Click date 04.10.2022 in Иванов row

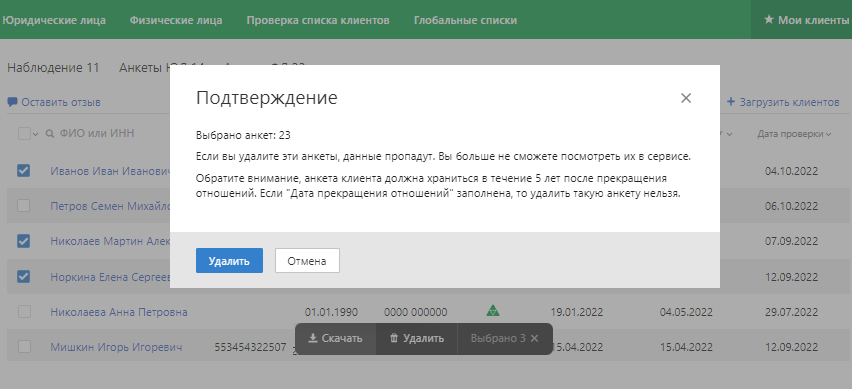click(791, 171)
